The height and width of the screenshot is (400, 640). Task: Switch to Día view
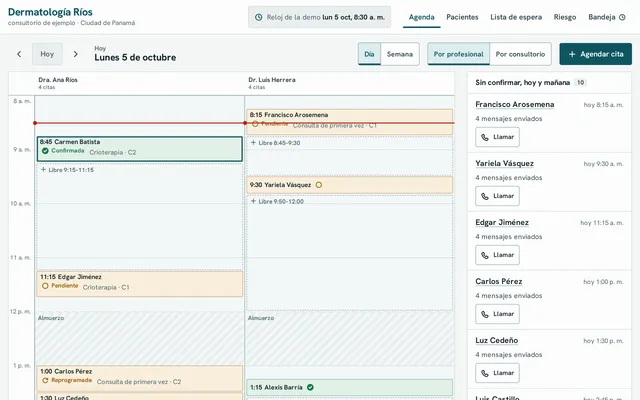pos(369,54)
